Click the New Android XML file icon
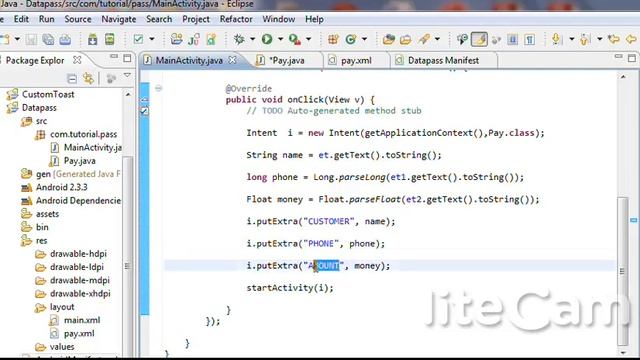The image size is (640, 360). click(211, 40)
